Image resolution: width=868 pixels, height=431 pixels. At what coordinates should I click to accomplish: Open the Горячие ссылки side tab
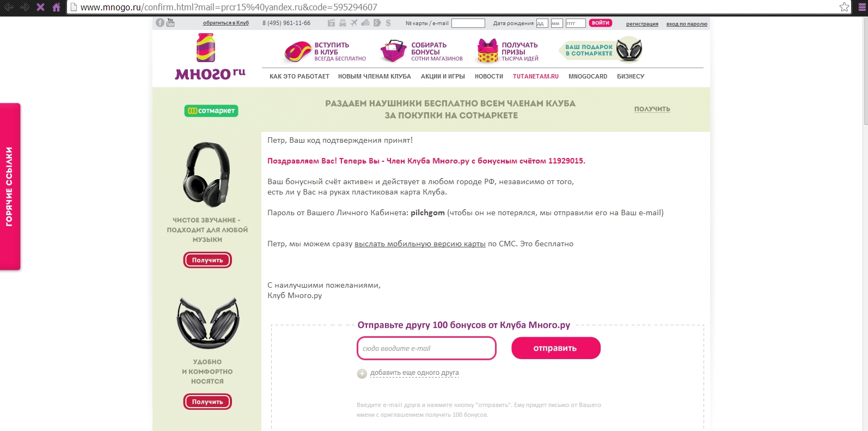click(10, 186)
